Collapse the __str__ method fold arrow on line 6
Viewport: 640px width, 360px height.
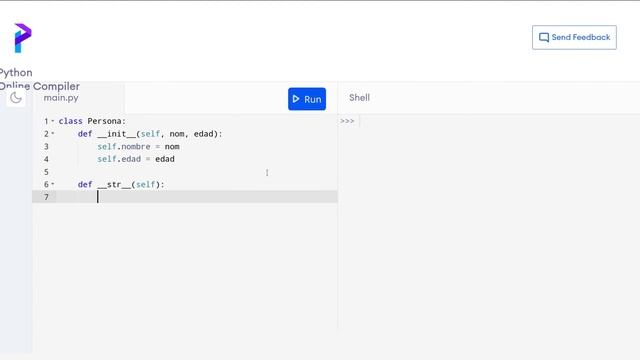click(53, 184)
